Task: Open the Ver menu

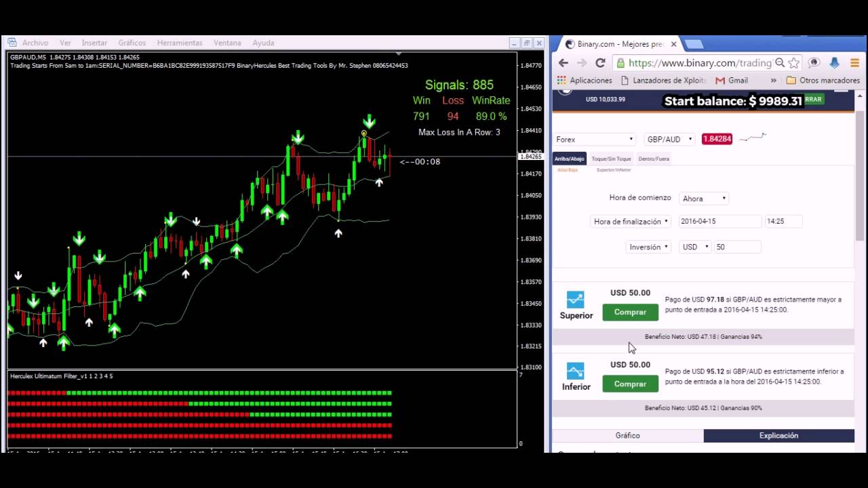Action: [x=65, y=43]
